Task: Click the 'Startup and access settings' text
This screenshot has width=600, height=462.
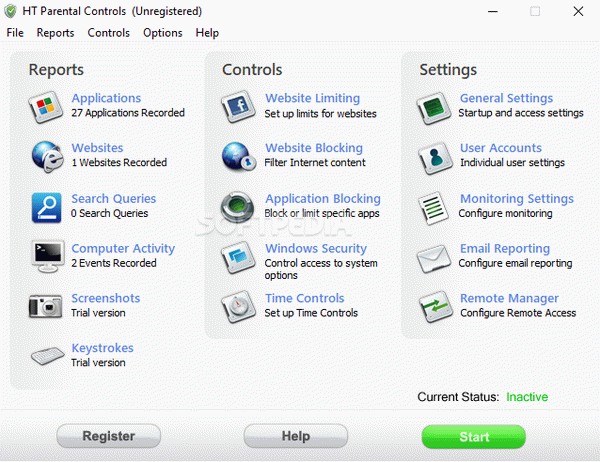Action: [521, 113]
